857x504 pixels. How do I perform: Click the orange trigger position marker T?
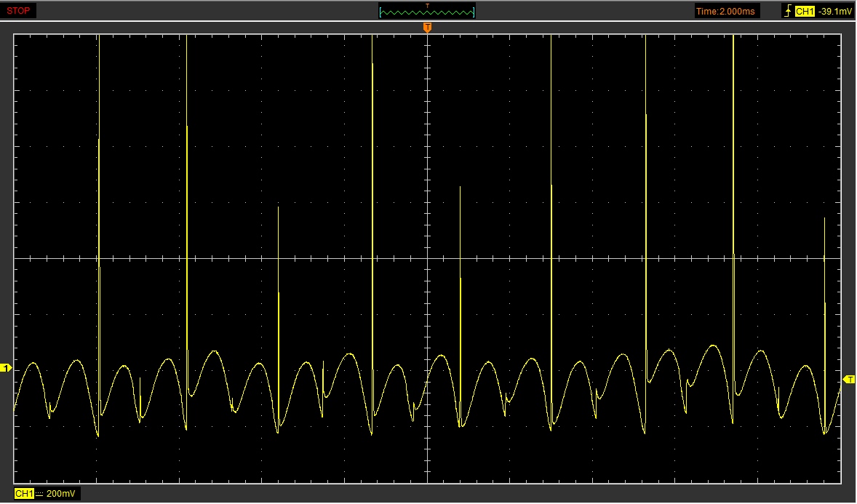click(427, 28)
